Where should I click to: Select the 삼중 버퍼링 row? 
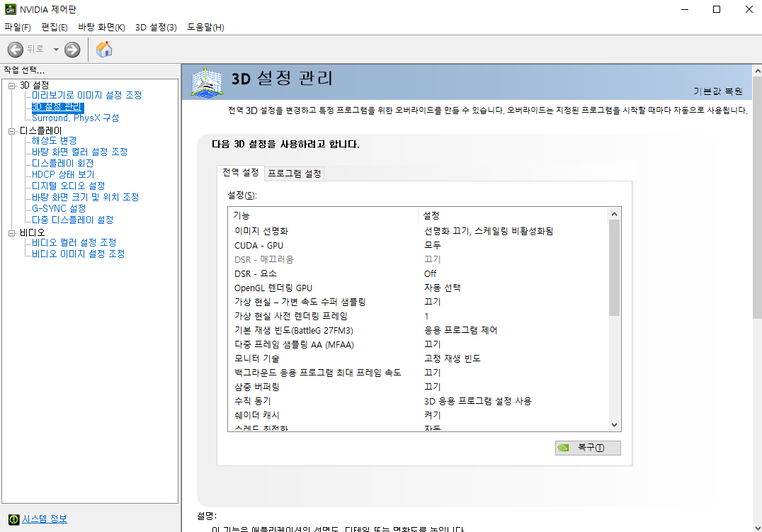417,387
